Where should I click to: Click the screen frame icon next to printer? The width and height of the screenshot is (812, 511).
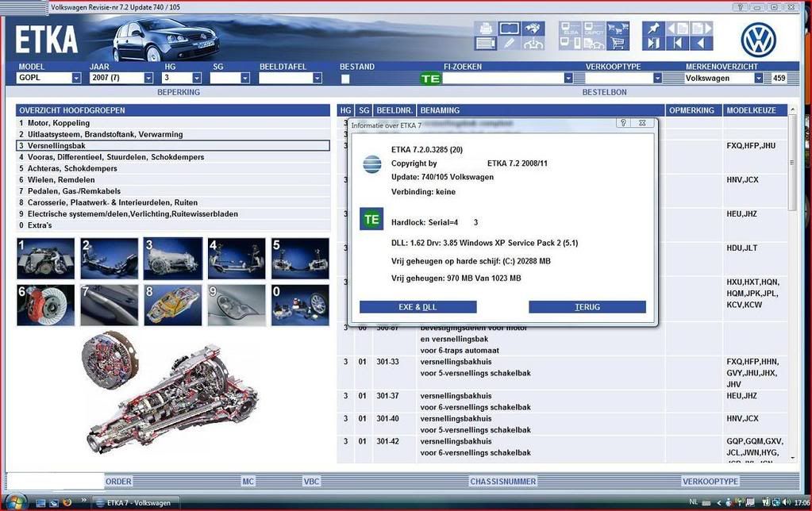pyautogui.click(x=509, y=29)
